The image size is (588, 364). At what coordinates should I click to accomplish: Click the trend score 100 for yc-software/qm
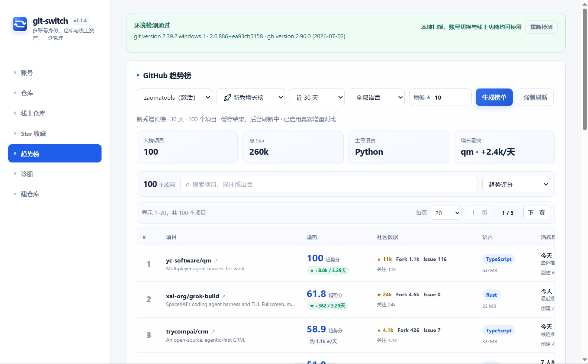pos(315,258)
